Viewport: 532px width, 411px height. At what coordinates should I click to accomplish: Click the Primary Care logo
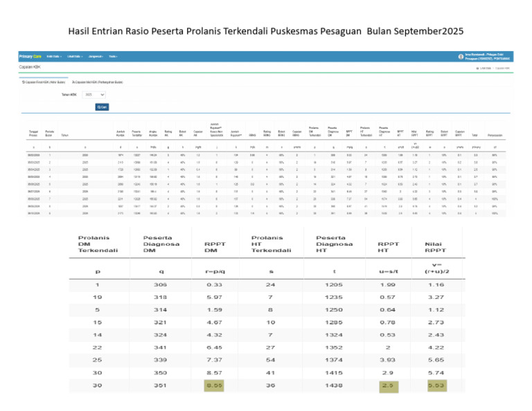coord(30,57)
